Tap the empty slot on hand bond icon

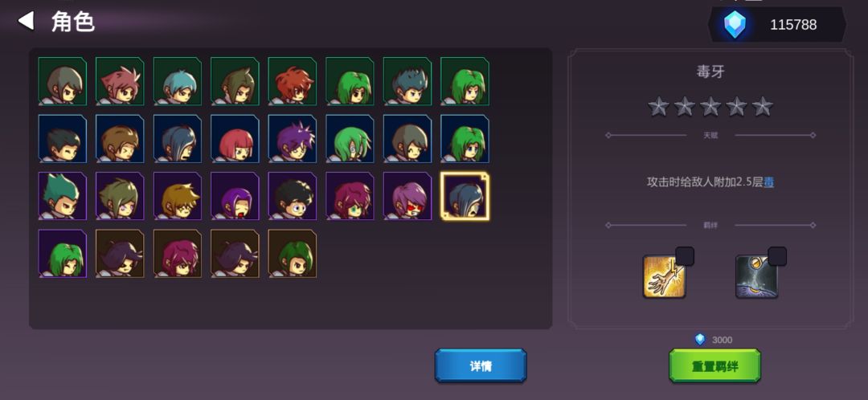click(685, 256)
